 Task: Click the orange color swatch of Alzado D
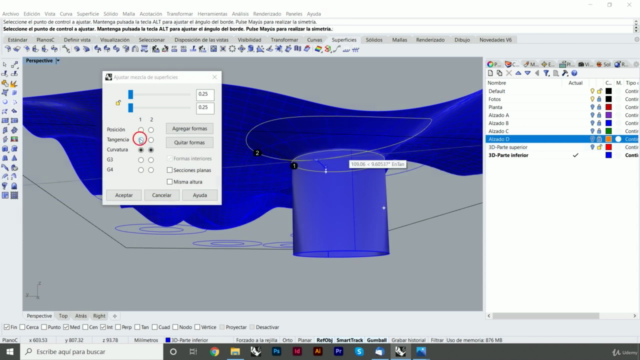point(608,139)
